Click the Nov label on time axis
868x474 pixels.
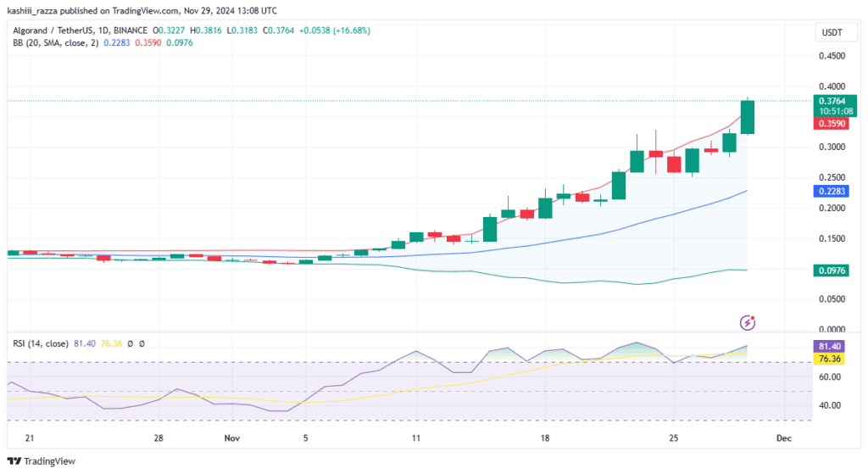(232, 438)
